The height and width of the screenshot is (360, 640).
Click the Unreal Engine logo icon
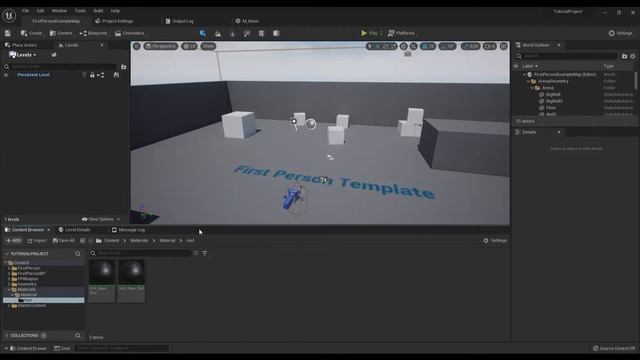tap(9, 16)
